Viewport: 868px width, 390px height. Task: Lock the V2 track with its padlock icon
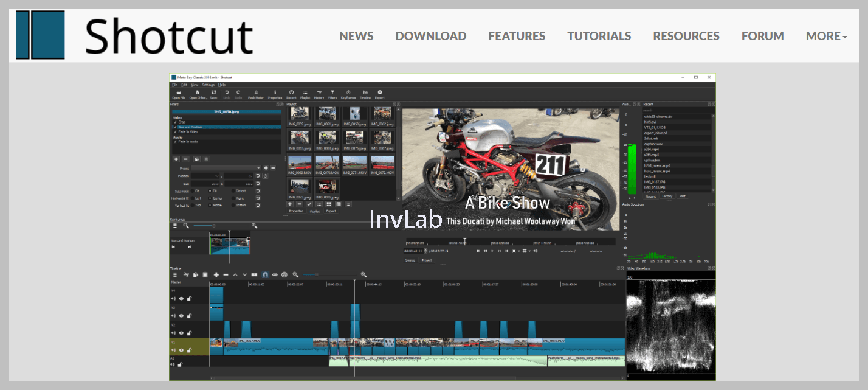pyautogui.click(x=189, y=333)
